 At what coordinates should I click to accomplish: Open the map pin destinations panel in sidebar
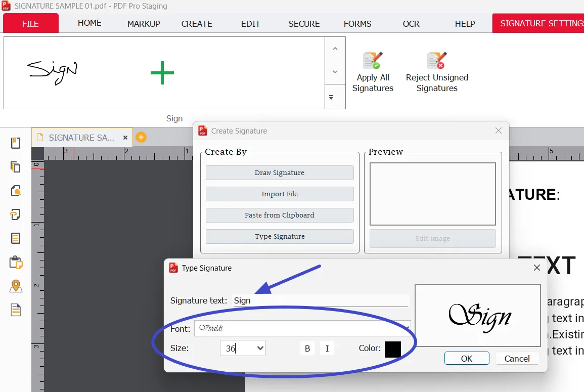(x=16, y=286)
